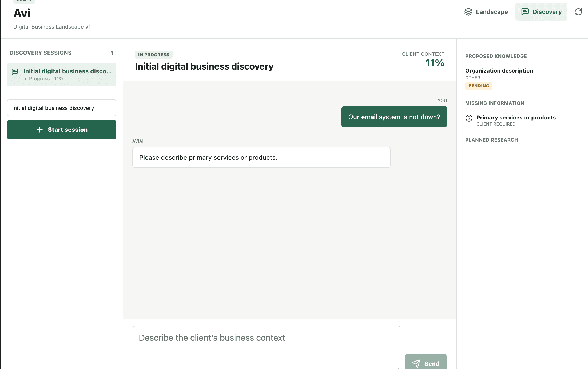The image size is (588, 369).
Task: Click the paper plane Send icon
Action: (x=416, y=363)
